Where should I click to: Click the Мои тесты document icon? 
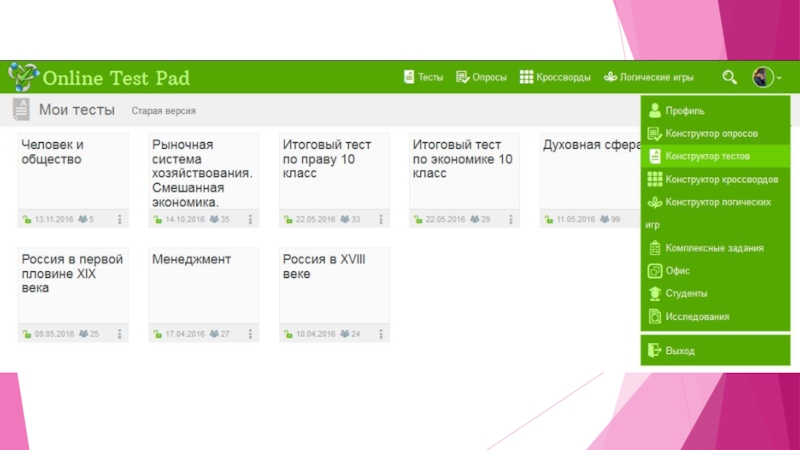coord(21,109)
